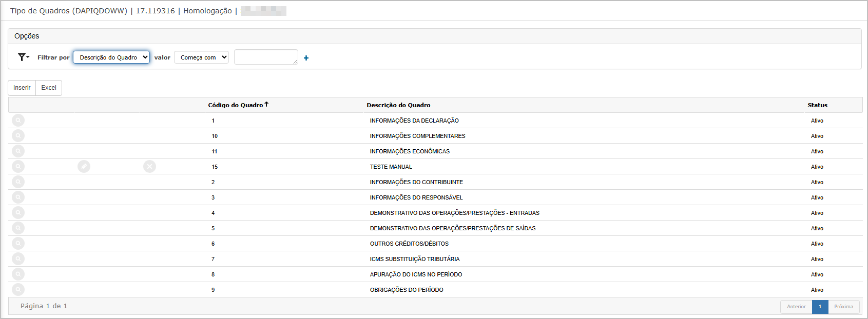This screenshot has width=868, height=319.
Task: Go to page 1 in pagination
Action: [x=820, y=307]
